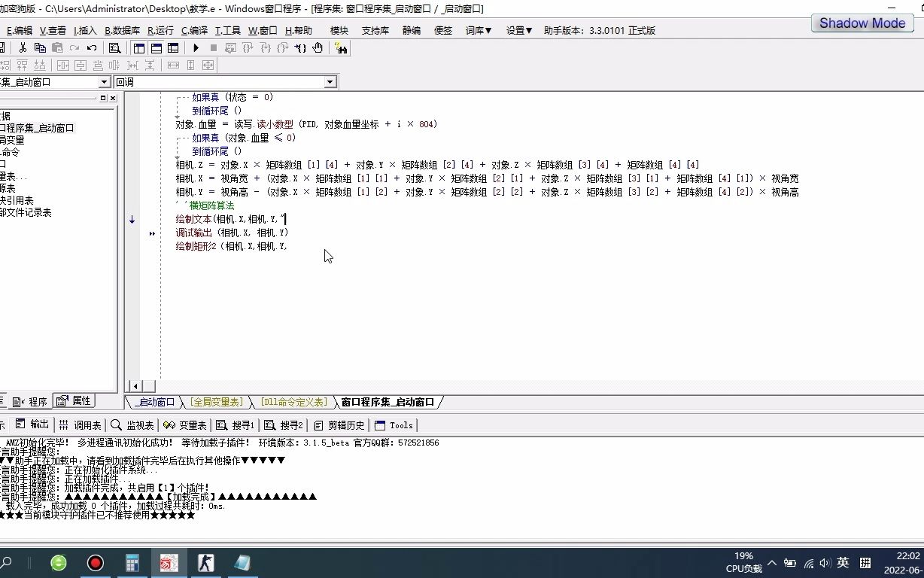Click the Cut scissors toolbar icon
Viewport: 924px width, 578px height.
coord(23,47)
